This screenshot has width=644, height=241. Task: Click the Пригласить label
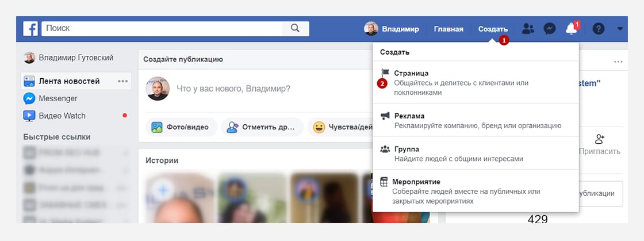pos(600,151)
